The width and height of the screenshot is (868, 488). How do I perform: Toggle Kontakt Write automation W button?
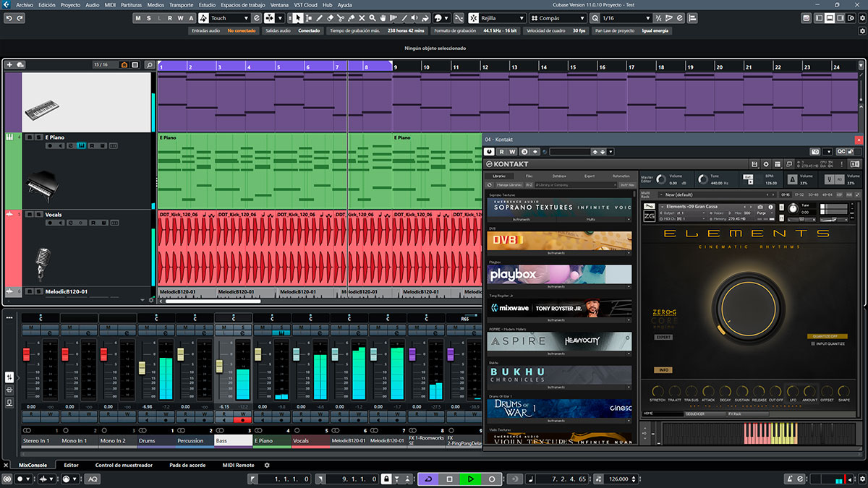click(x=512, y=151)
